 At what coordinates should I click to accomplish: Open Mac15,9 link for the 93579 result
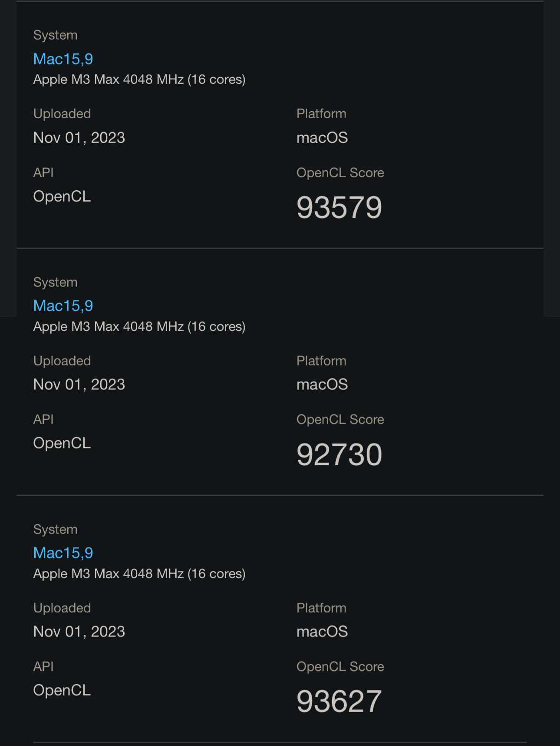(63, 59)
